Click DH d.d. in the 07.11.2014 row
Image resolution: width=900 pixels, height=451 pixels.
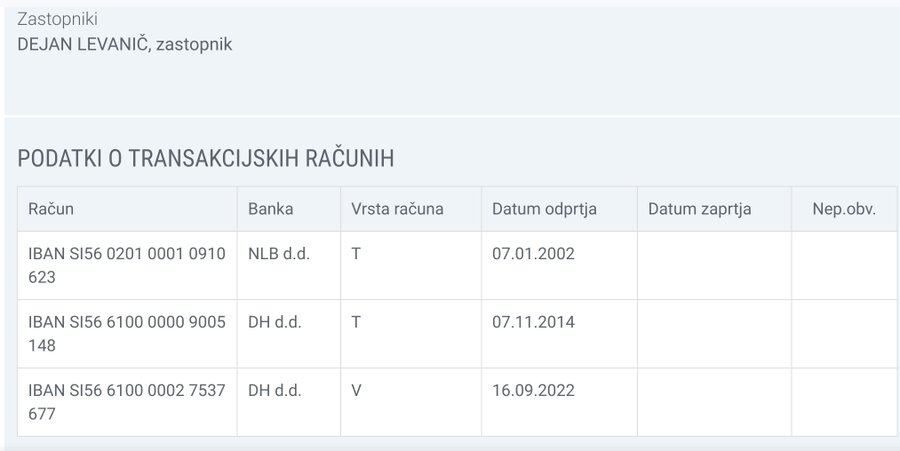pyautogui.click(x=274, y=322)
